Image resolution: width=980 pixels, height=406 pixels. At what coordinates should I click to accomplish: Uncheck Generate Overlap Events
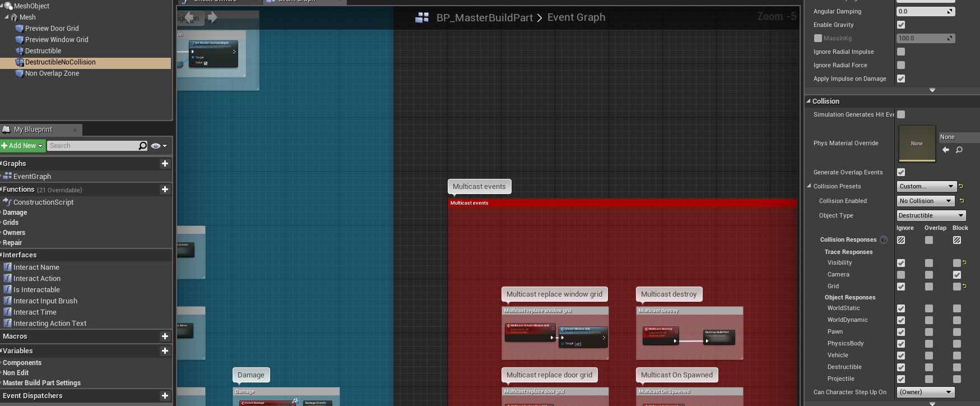(901, 172)
